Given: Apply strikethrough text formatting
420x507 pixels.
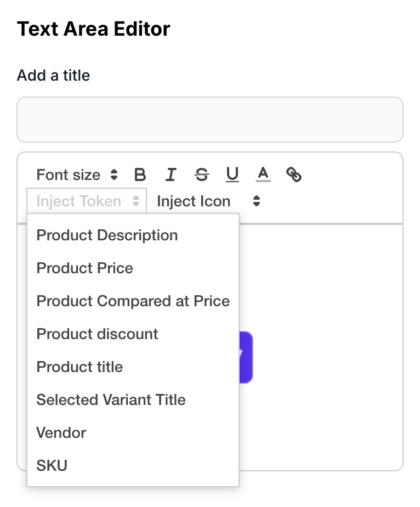Looking at the screenshot, I should coord(202,175).
